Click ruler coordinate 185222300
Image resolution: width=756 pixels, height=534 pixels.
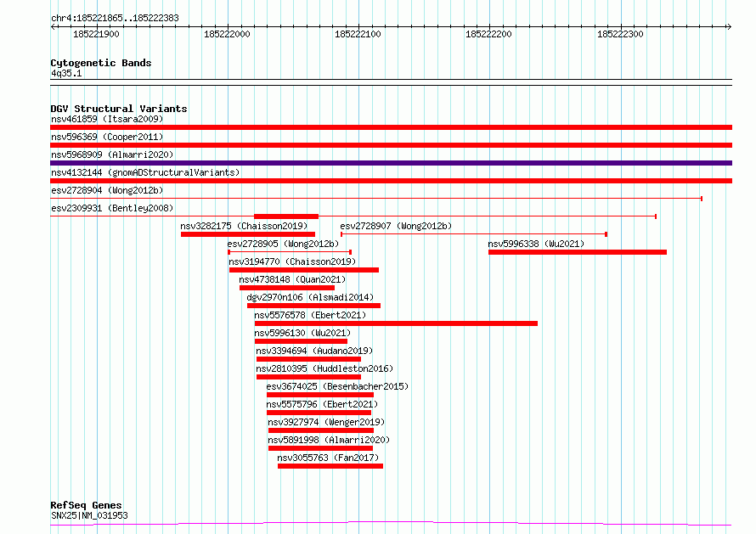(x=620, y=34)
